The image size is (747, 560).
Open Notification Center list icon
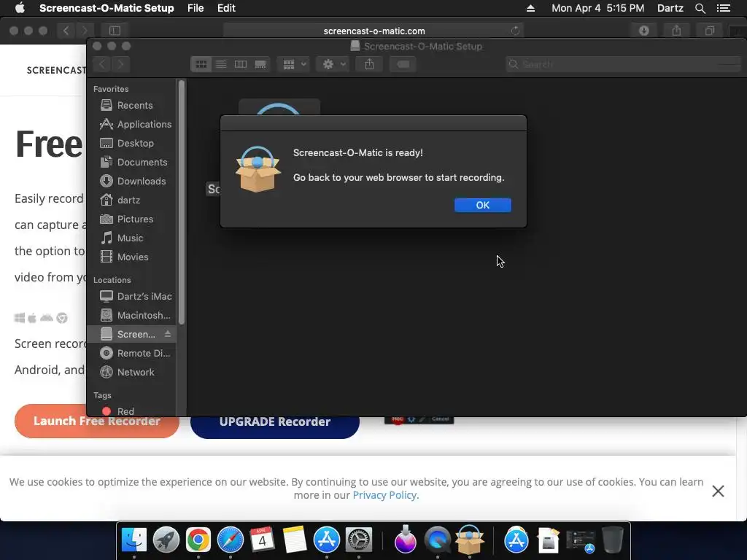(x=724, y=8)
